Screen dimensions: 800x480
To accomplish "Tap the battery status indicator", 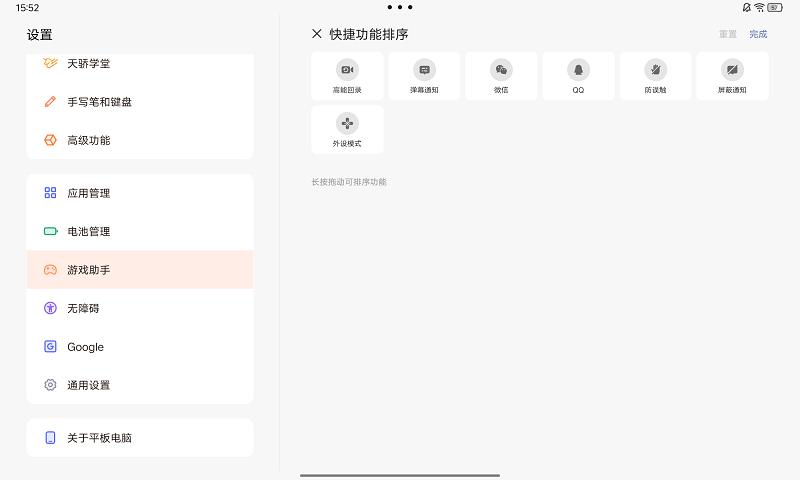I will click(x=774, y=8).
